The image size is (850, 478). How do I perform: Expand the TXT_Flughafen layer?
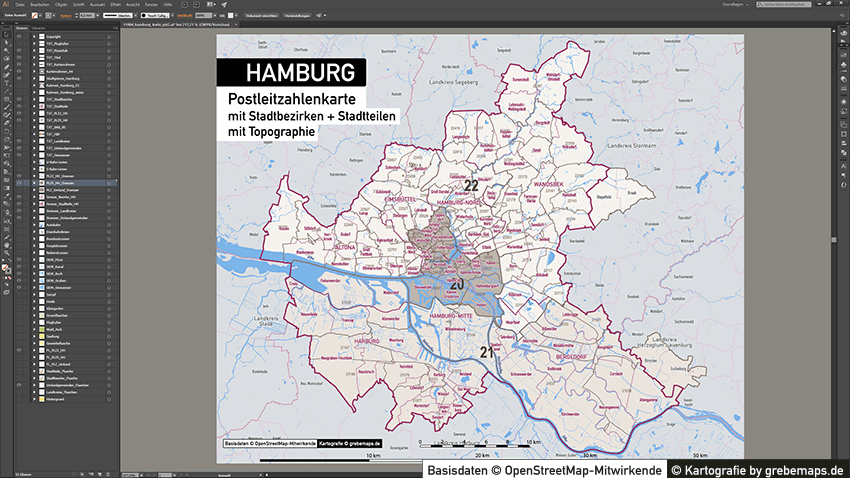34,44
